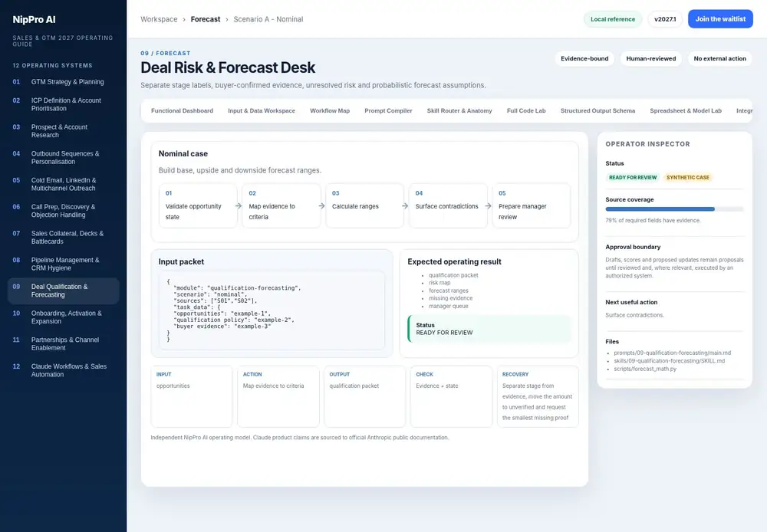
Task: Click the INPUT opportunities card
Action: pyautogui.click(x=192, y=396)
